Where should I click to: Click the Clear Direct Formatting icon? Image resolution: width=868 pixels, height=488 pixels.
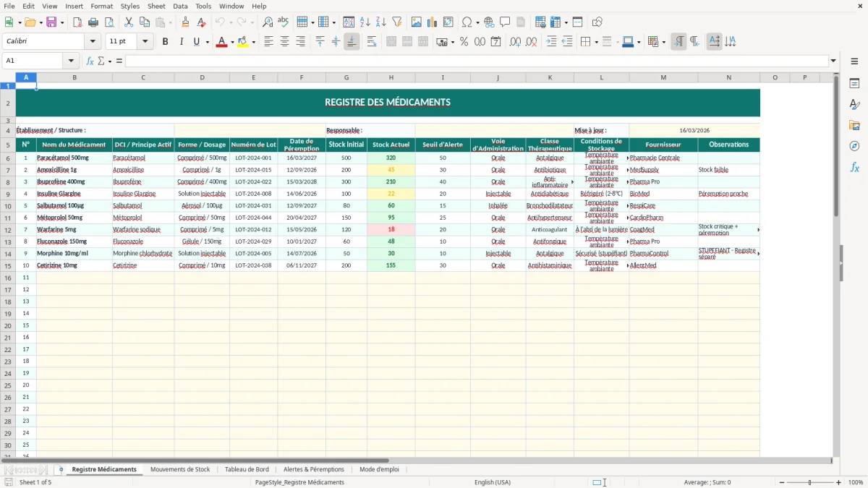pos(201,22)
